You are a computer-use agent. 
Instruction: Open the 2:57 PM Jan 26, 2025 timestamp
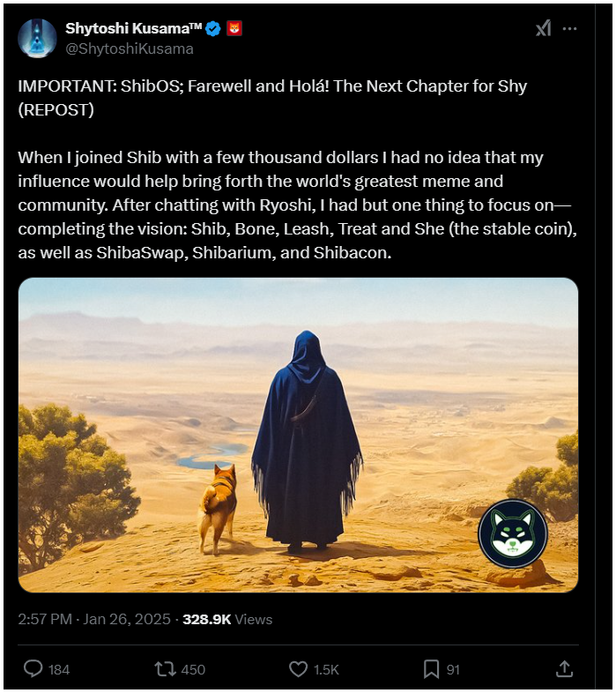pyautogui.click(x=94, y=619)
